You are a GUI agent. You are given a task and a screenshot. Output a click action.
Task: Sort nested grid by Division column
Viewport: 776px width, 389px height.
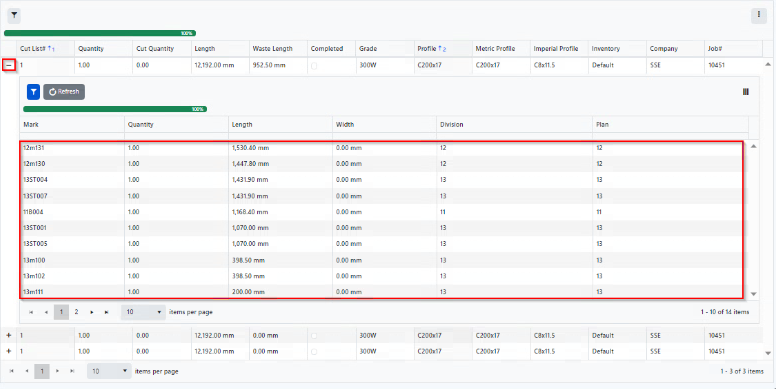click(x=514, y=125)
